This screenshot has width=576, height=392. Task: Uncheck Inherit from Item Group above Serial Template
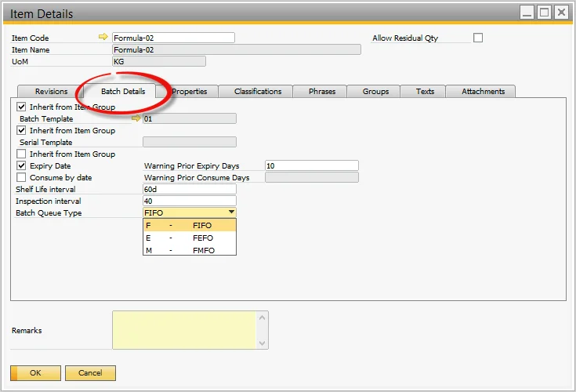click(21, 130)
